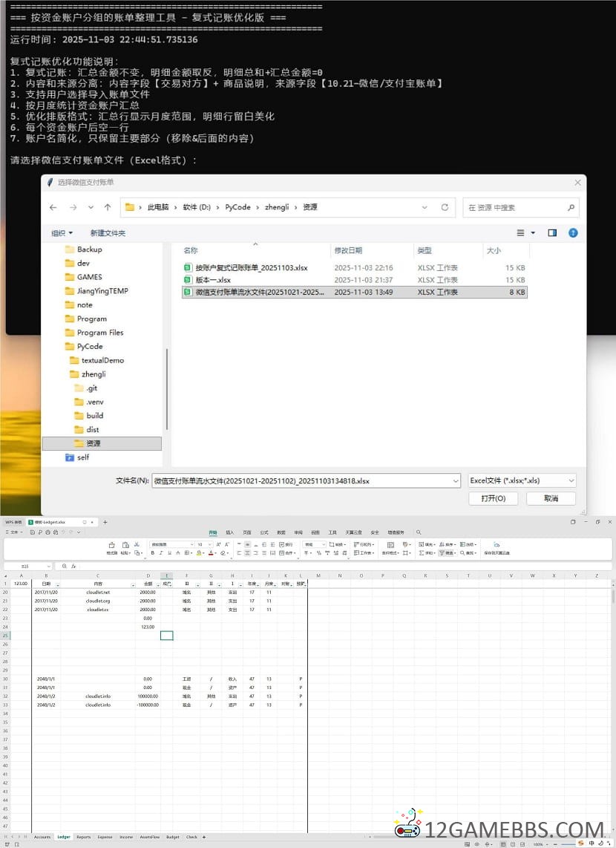Open WPS search magnifier icon

[x=419, y=532]
